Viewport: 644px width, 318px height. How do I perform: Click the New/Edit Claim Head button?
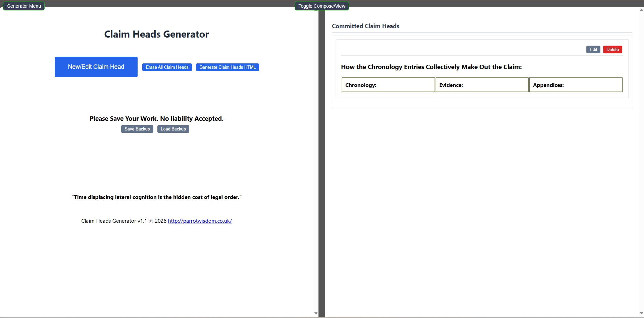pos(96,67)
